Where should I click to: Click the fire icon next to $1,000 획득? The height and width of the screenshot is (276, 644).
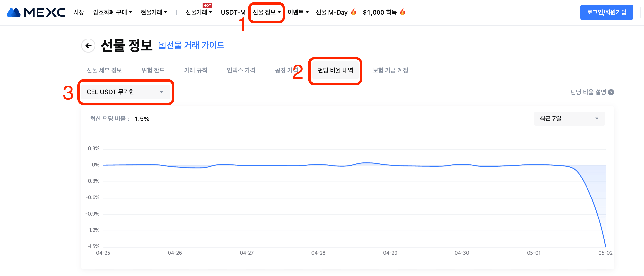point(402,12)
